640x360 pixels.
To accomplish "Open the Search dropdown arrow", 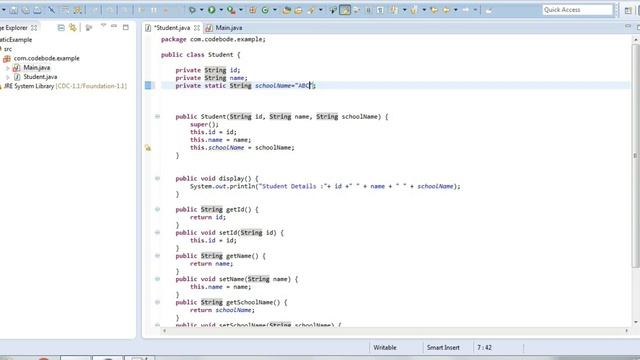I will tap(320, 10).
